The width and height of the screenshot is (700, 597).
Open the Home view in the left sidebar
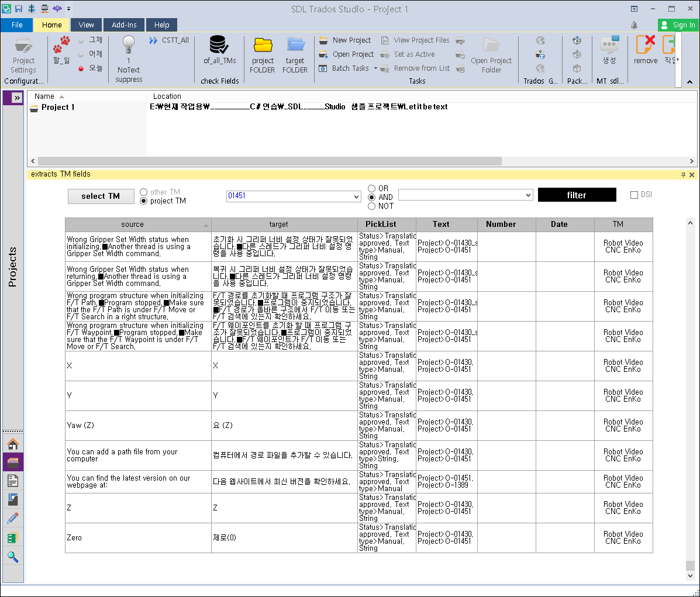pos(13,443)
